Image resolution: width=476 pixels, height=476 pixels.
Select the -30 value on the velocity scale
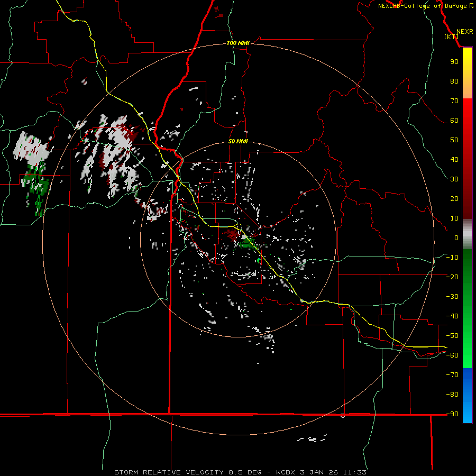[452, 297]
